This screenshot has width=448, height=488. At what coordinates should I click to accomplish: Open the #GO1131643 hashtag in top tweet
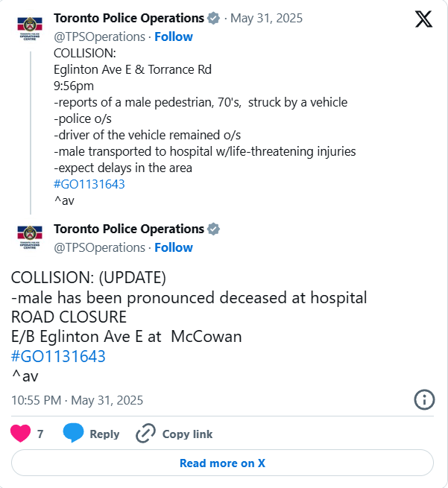89,184
